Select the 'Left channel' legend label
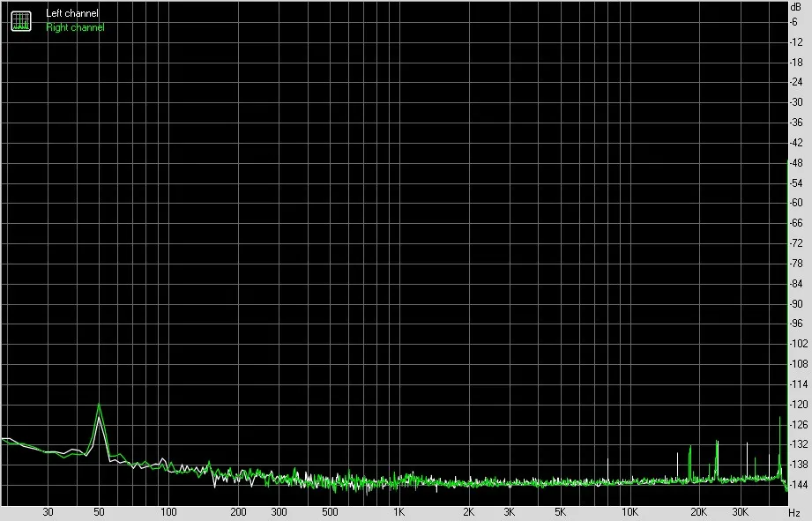 (x=72, y=13)
